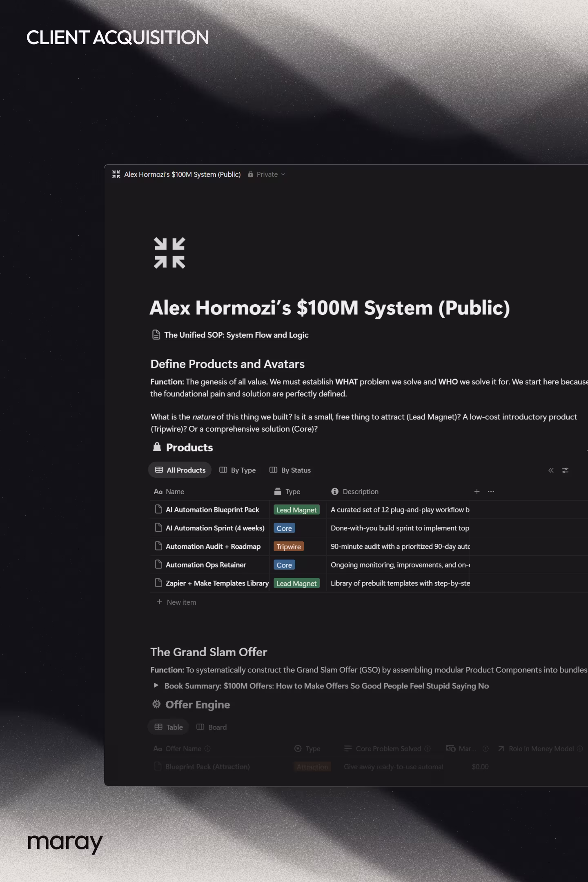The height and width of the screenshot is (882, 588).
Task: Click the shopping bag icon beside Products
Action: point(157,447)
